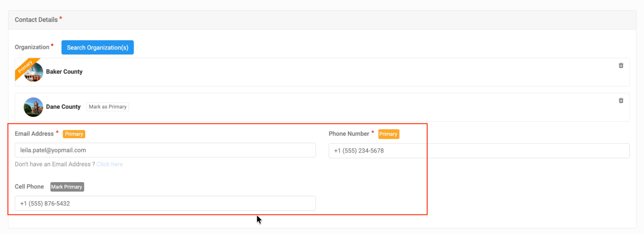Viewport: 644px width, 234px height.
Task: Mark Cell Phone as primary
Action: (67, 187)
